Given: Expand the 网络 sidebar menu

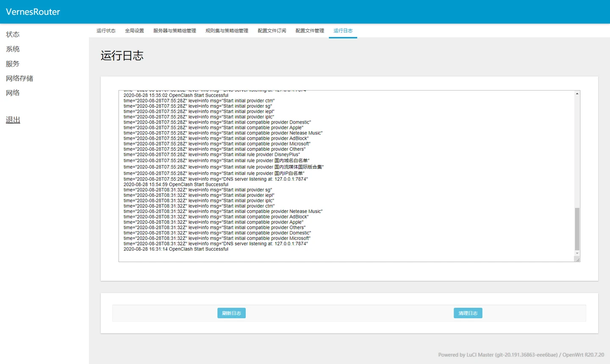Looking at the screenshot, I should (x=13, y=93).
